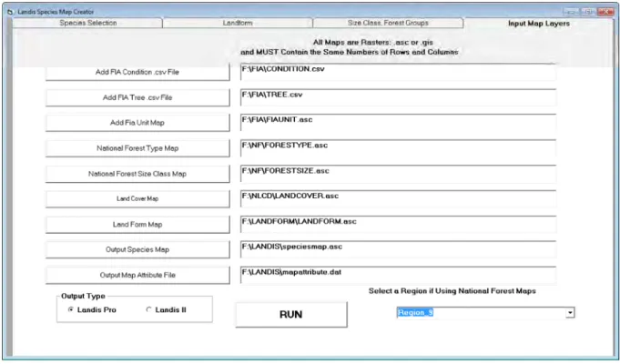Start processing with the RUN button
620x364 pixels.
(291, 315)
